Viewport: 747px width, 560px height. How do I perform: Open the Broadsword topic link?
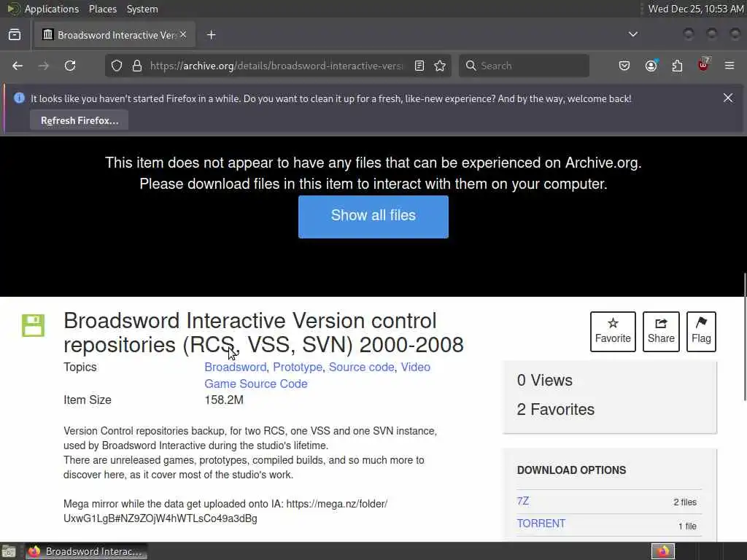tap(236, 367)
